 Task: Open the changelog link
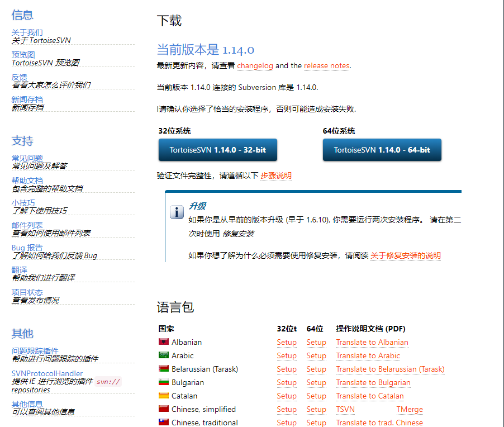pyautogui.click(x=255, y=65)
